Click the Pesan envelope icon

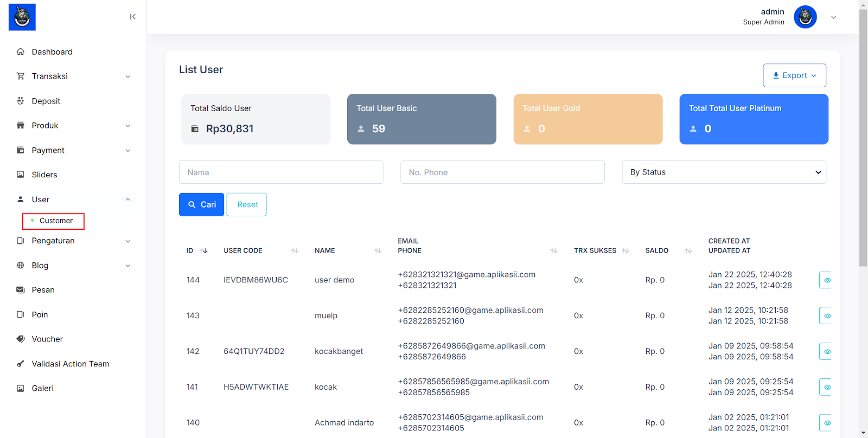point(21,289)
